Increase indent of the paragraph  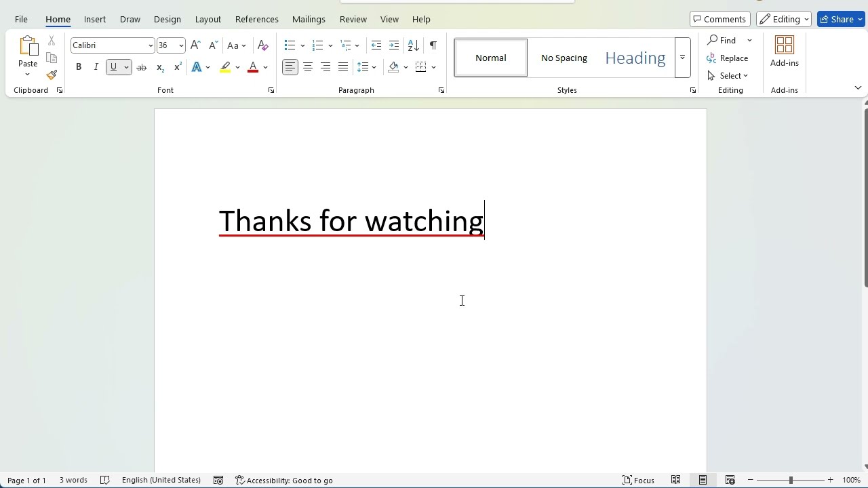394,45
